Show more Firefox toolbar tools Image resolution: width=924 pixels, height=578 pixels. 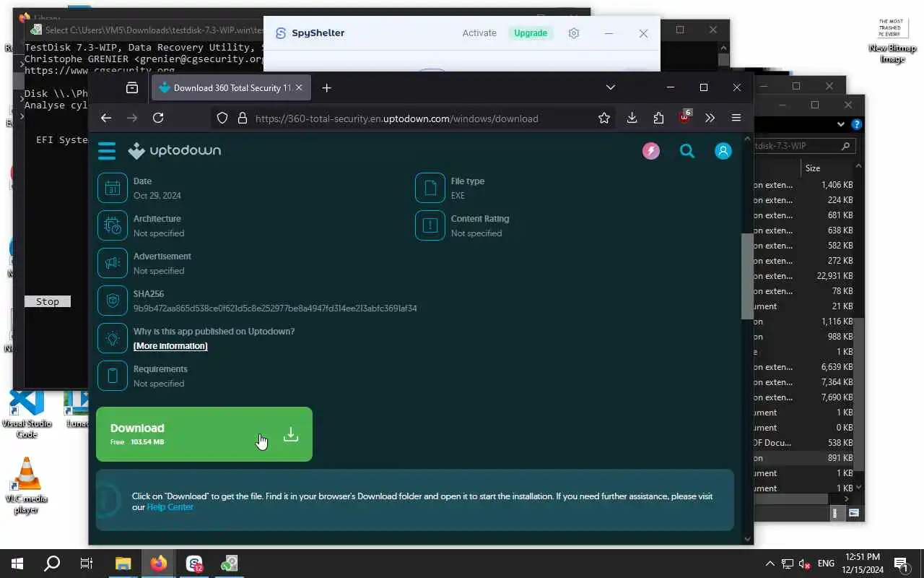click(710, 118)
